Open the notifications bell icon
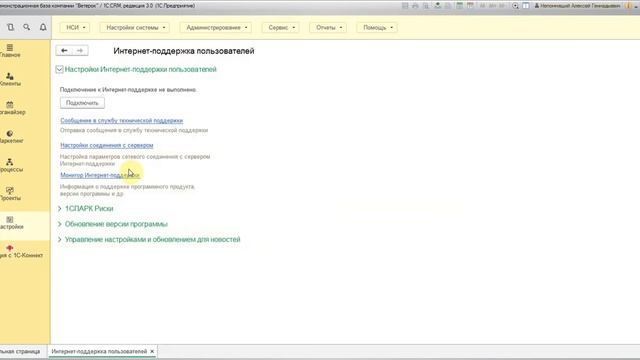Viewport: 640px width, 360px height. [43, 27]
